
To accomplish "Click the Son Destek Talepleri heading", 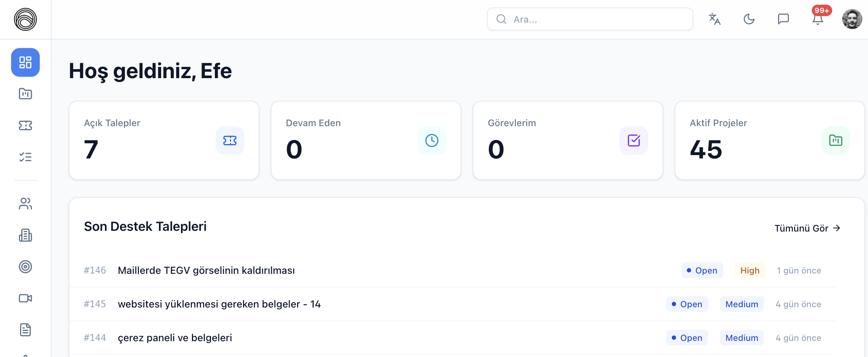I will pos(145,227).
